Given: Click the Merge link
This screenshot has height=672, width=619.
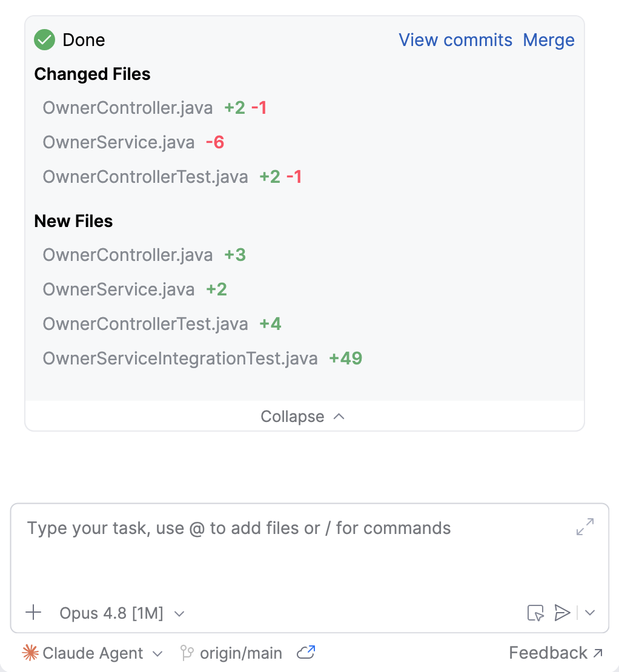Looking at the screenshot, I should click(549, 40).
